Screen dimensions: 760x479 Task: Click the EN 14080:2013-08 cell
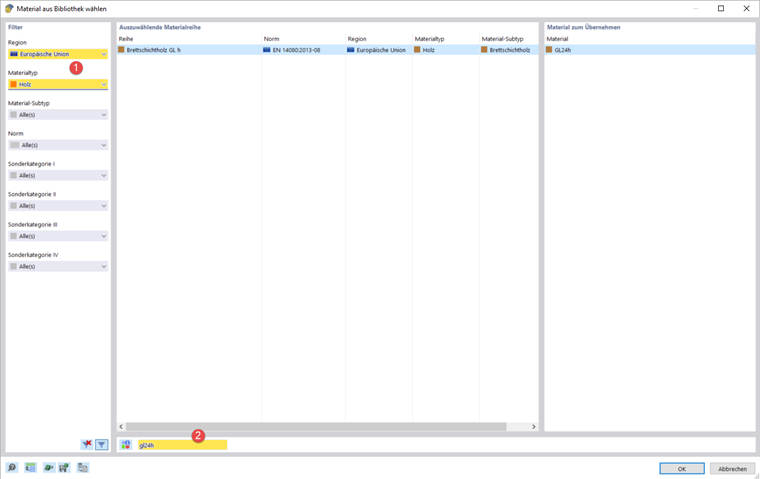303,49
